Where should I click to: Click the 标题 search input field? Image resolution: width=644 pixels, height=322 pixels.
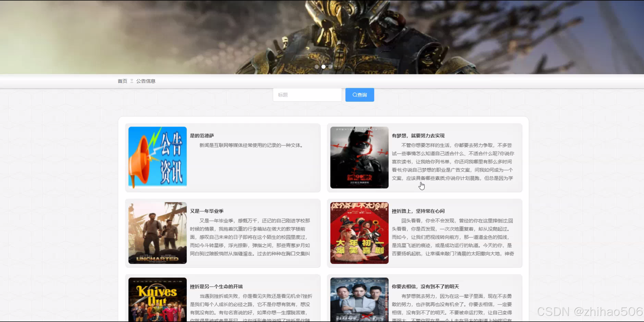coord(307,95)
